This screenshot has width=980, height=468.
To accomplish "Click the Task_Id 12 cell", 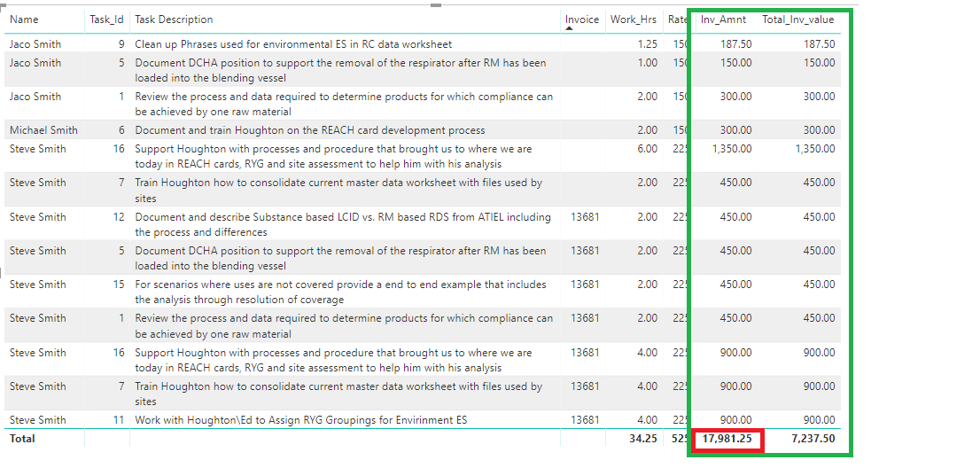I will tap(119, 217).
